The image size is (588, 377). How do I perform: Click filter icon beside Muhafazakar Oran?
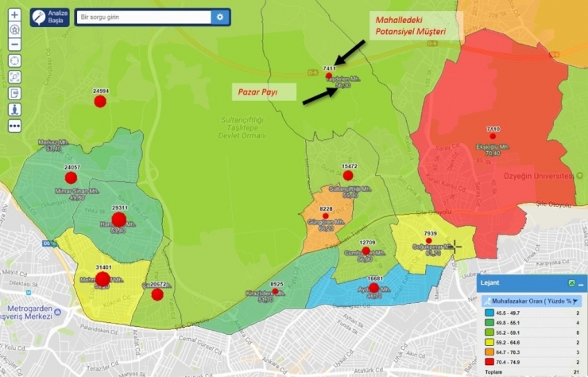(576, 301)
